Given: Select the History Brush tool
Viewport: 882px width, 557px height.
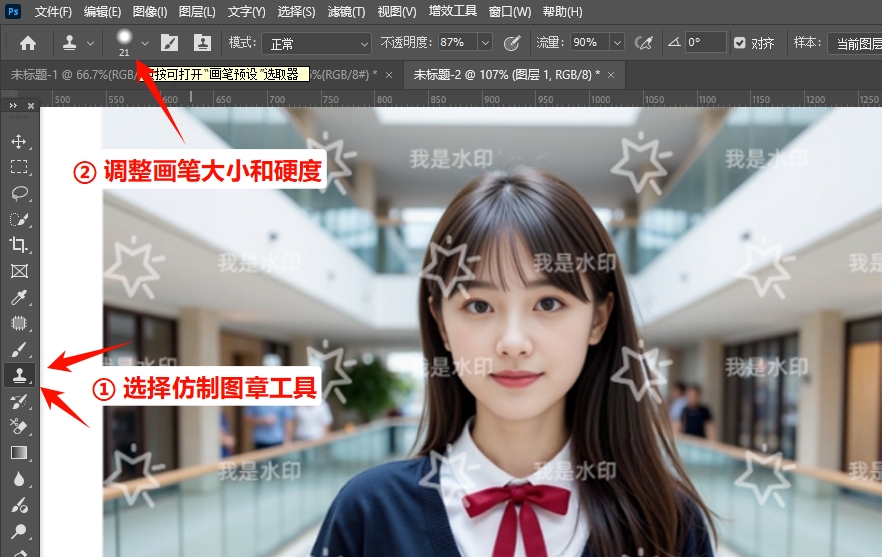Looking at the screenshot, I should coord(19,401).
